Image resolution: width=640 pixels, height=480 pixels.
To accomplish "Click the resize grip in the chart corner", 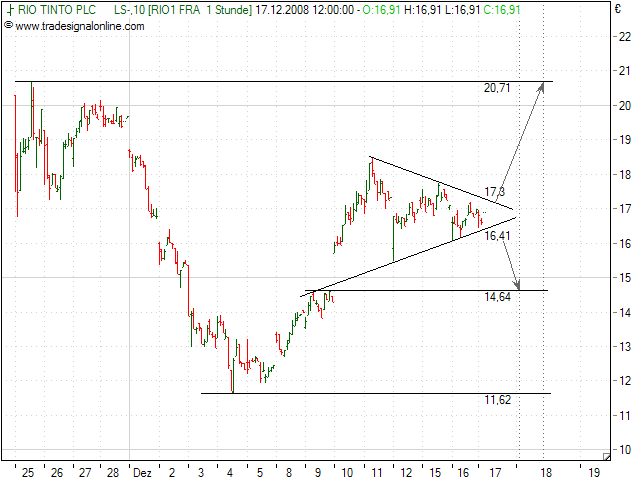I will (x=607, y=457).
